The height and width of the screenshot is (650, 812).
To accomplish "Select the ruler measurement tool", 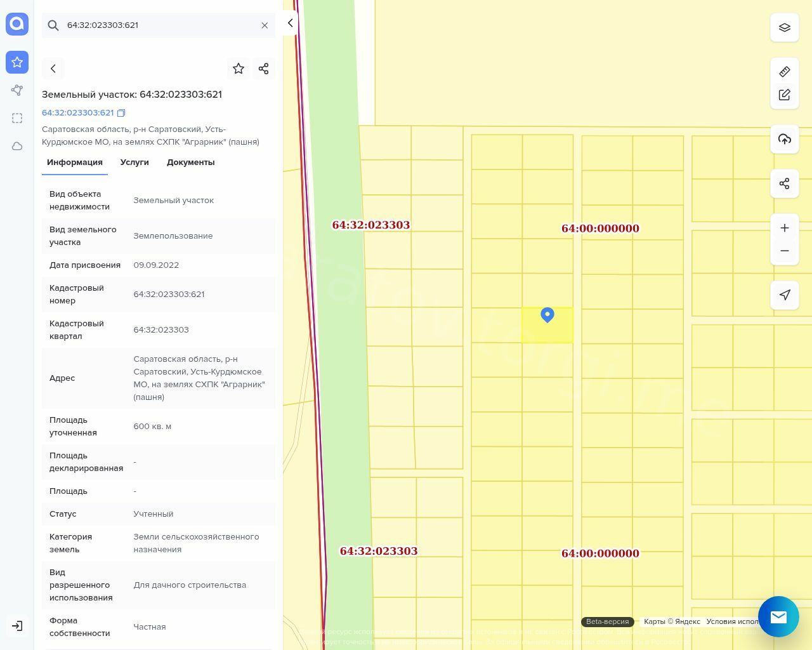I will point(784,72).
